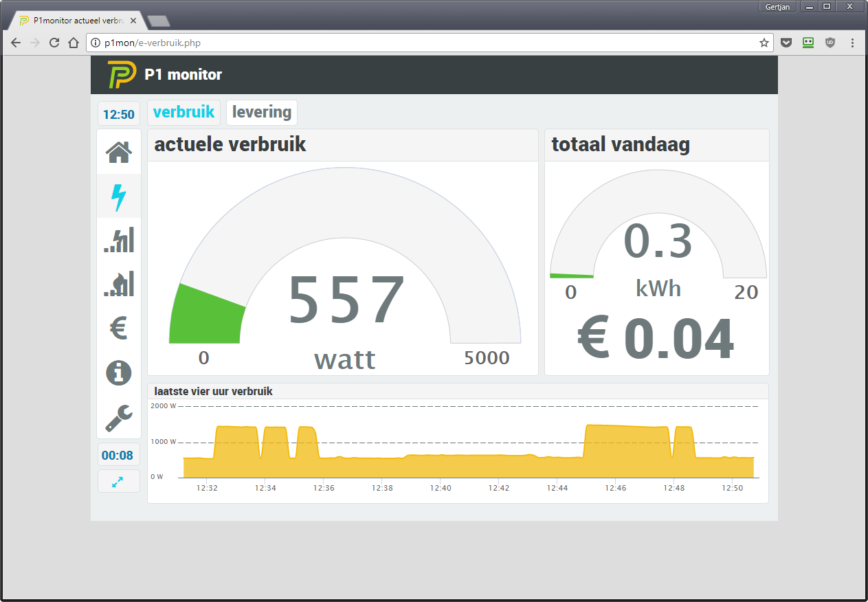This screenshot has height=602, width=868.
Task: Switch to the verbruik tab
Action: [183, 112]
